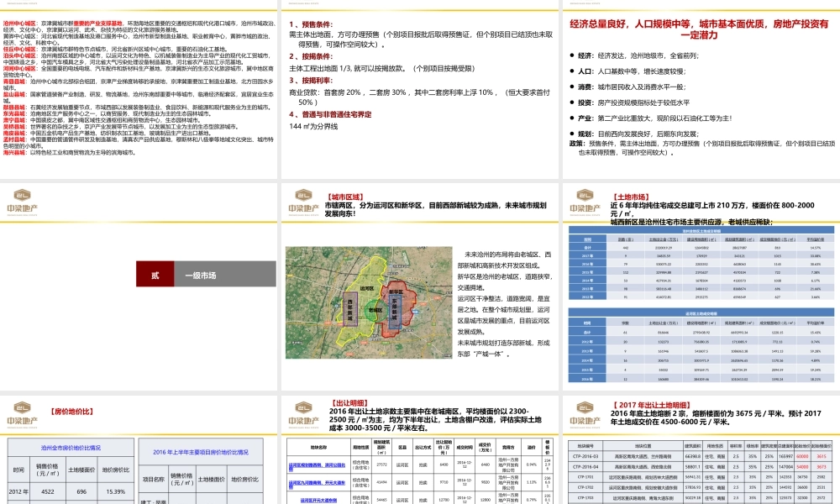Viewport: 840px width, 504px height.
Task: Click the CTP-1702 parcel number cell
Action: (x=585, y=487)
